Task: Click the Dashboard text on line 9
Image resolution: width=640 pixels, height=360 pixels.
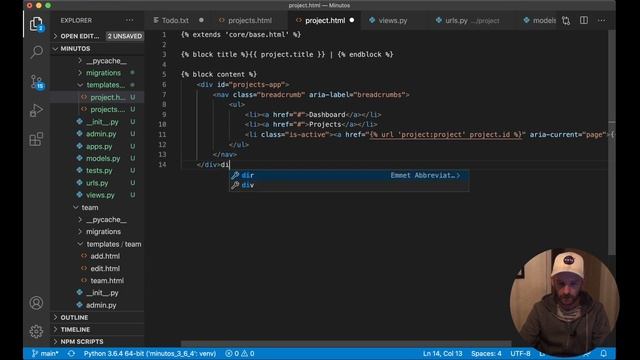Action: point(327,115)
